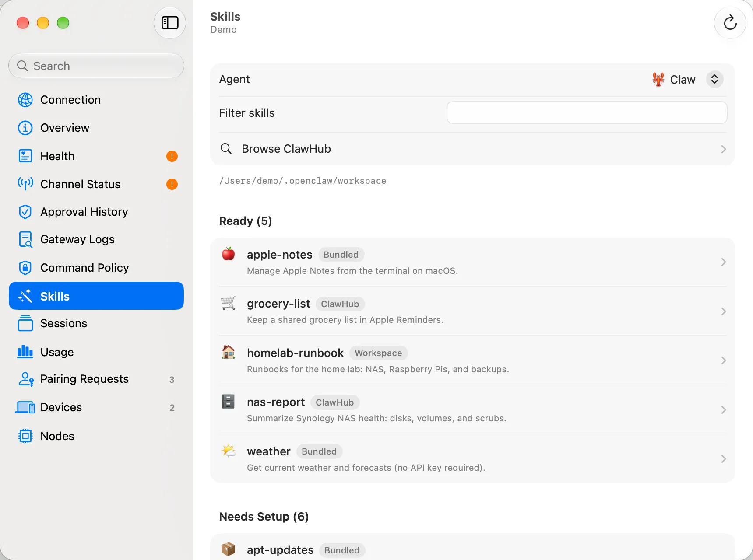Viewport: 753px width, 560px height.
Task: Click the lobster icon next to Claw
Action: click(x=658, y=80)
